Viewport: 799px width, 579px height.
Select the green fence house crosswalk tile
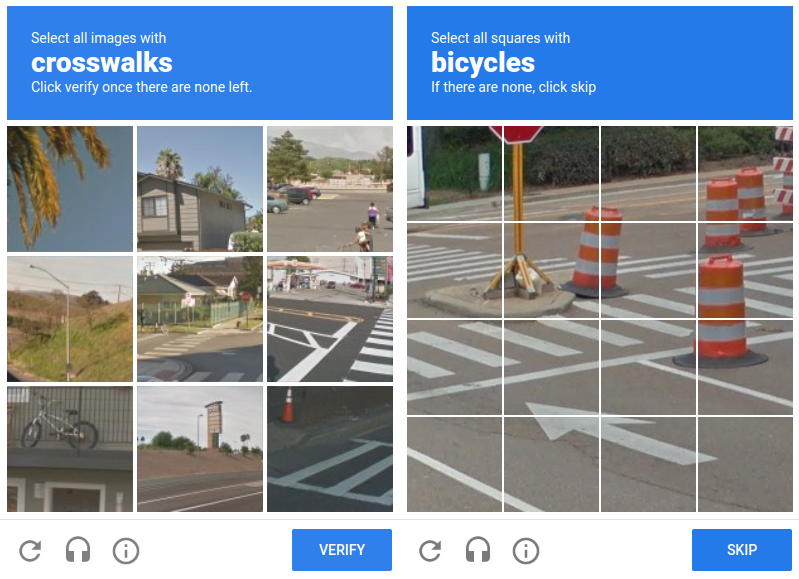point(200,319)
